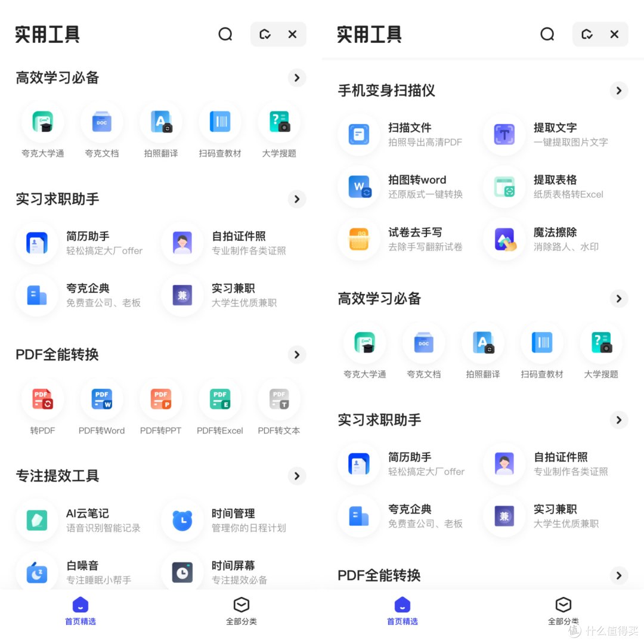This screenshot has height=644, width=644.
Task: Open 大学搜题 icon in right screen
Action: 601,342
